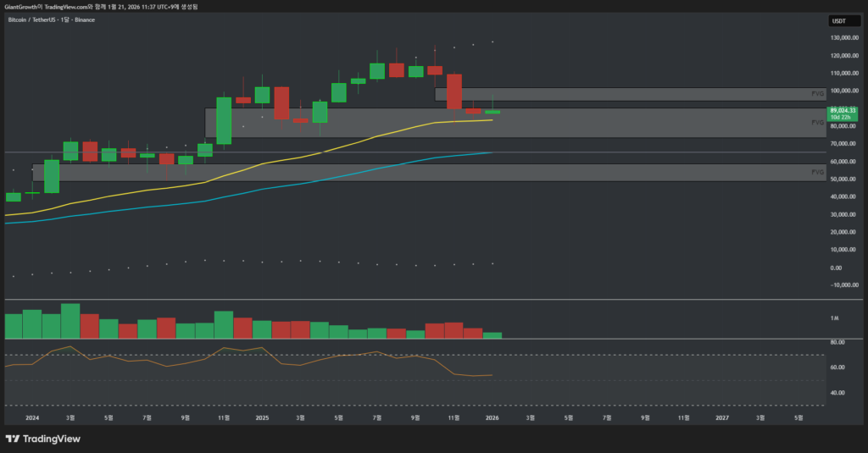The image size is (868, 453).
Task: Click the 2027 label on time axis
Action: pos(721,417)
